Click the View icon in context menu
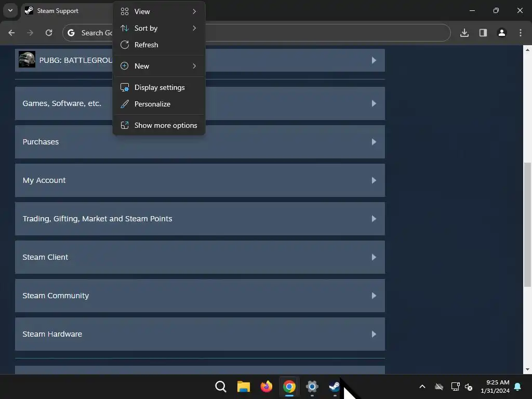 tap(125, 11)
